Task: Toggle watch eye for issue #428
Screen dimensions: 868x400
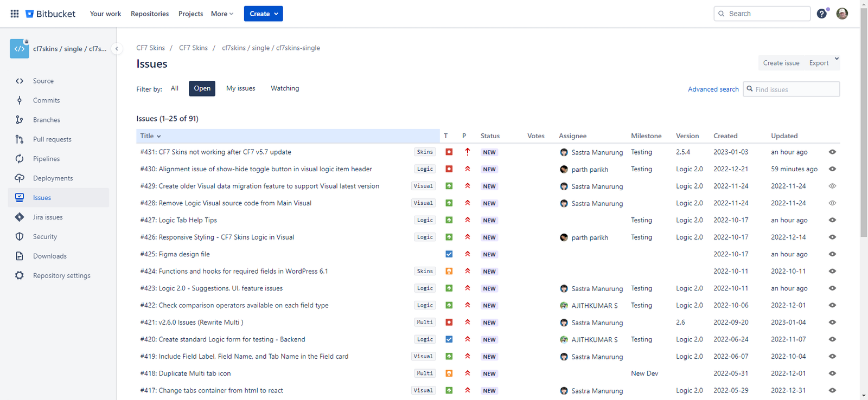Action: coord(832,203)
